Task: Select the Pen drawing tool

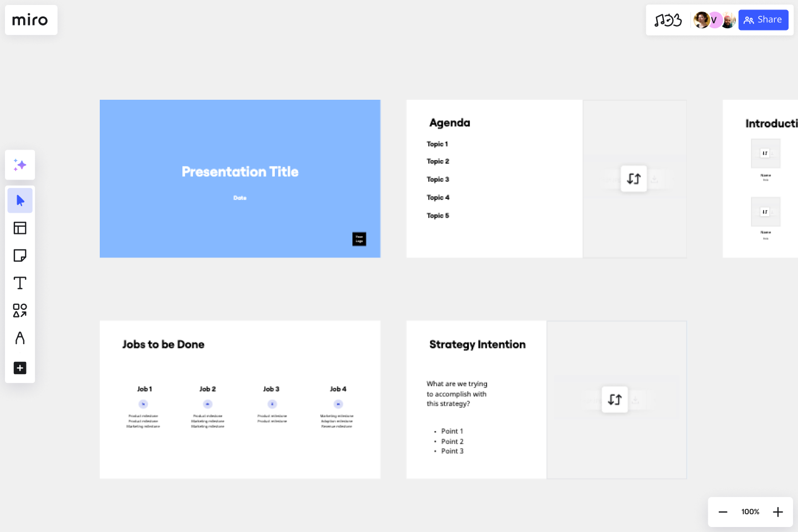Action: (x=20, y=338)
